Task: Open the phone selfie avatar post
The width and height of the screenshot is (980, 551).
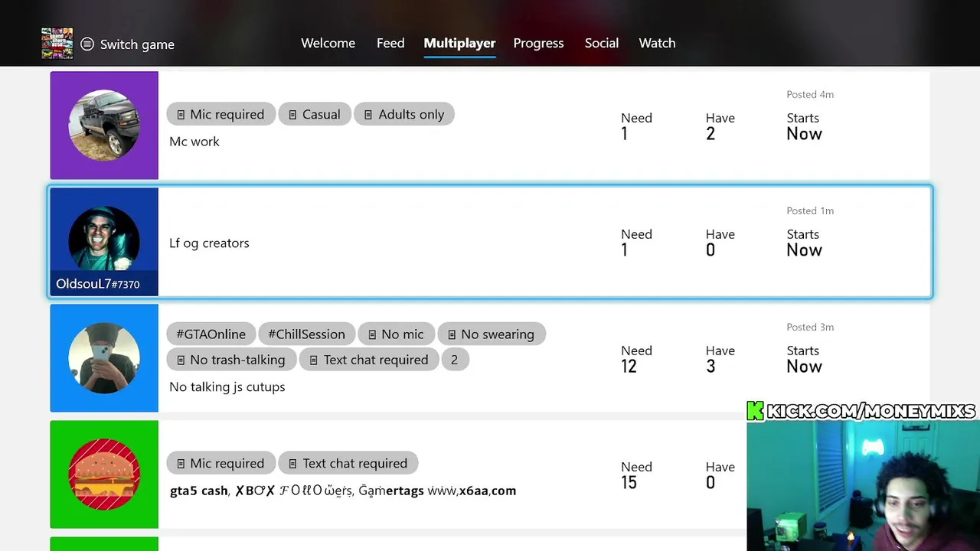Action: pyautogui.click(x=104, y=358)
